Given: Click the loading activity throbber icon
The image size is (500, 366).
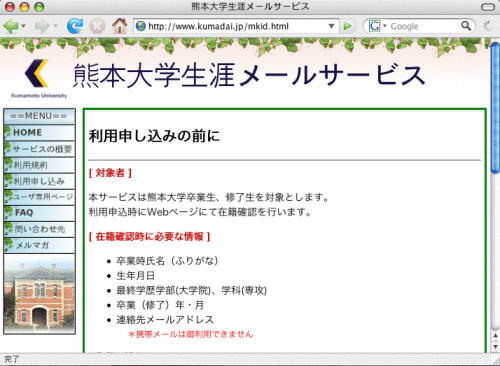Looking at the screenshot, I should pos(488,26).
